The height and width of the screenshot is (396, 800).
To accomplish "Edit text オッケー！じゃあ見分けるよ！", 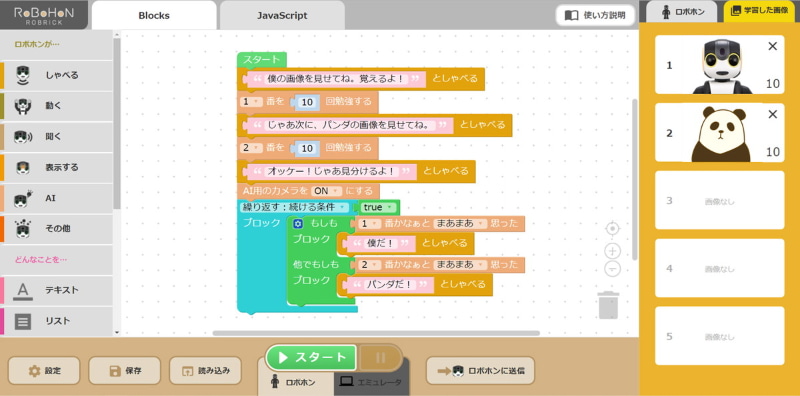I will pyautogui.click(x=332, y=171).
